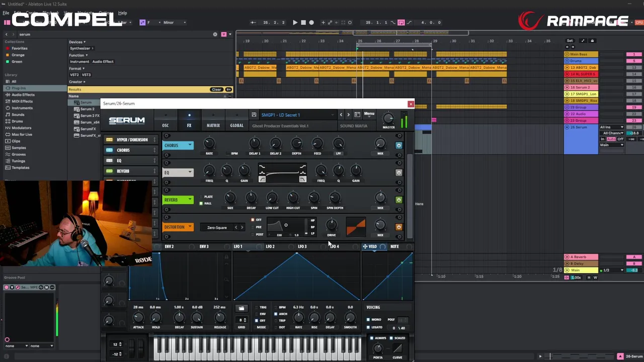
Task: Adjust Reverb Size knob
Action: (230, 198)
